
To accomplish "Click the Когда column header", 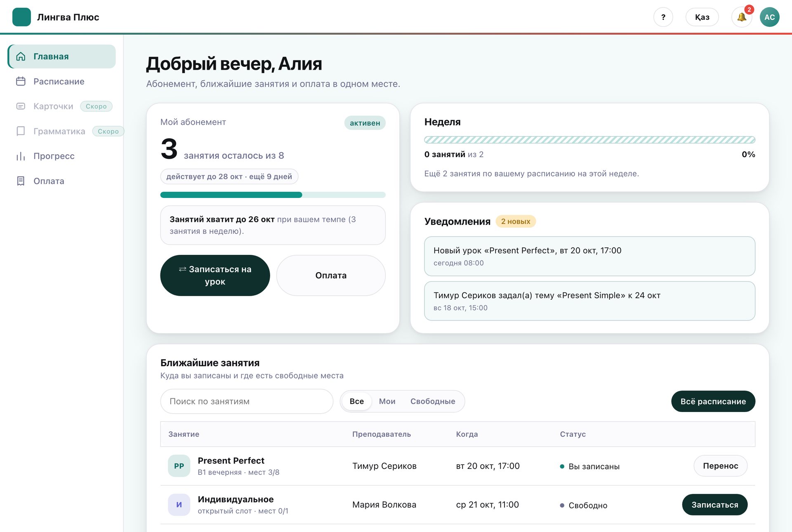I will point(467,434).
